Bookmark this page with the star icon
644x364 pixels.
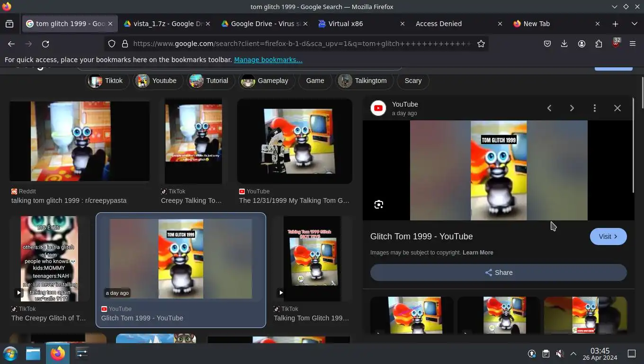[481, 44]
